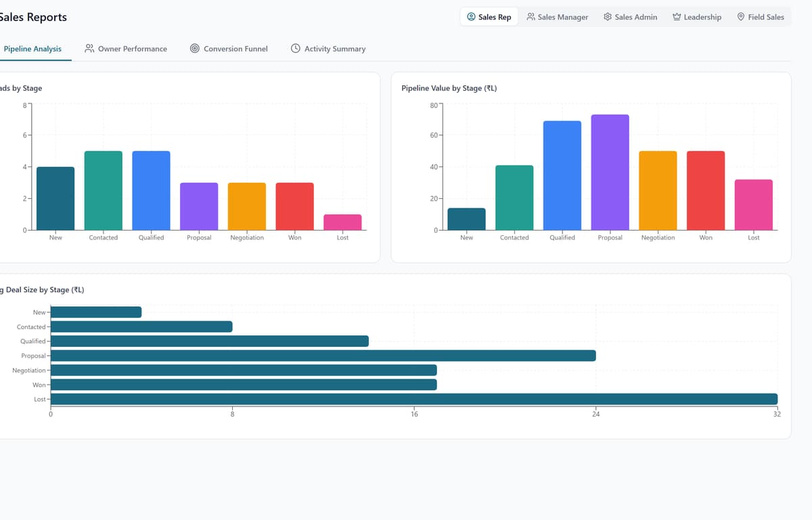The height and width of the screenshot is (520, 812).
Task: Click the New bar in Pipeline Value chart
Action: (467, 219)
